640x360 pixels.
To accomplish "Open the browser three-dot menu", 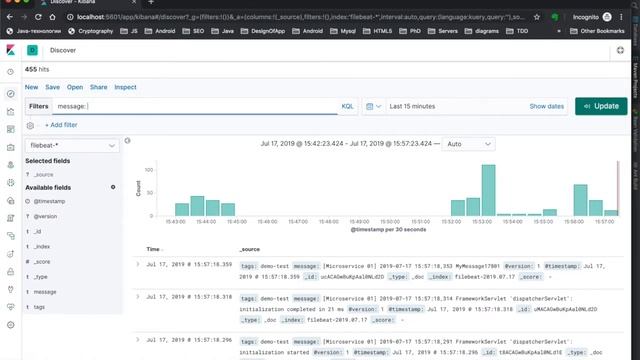I will pos(621,17).
